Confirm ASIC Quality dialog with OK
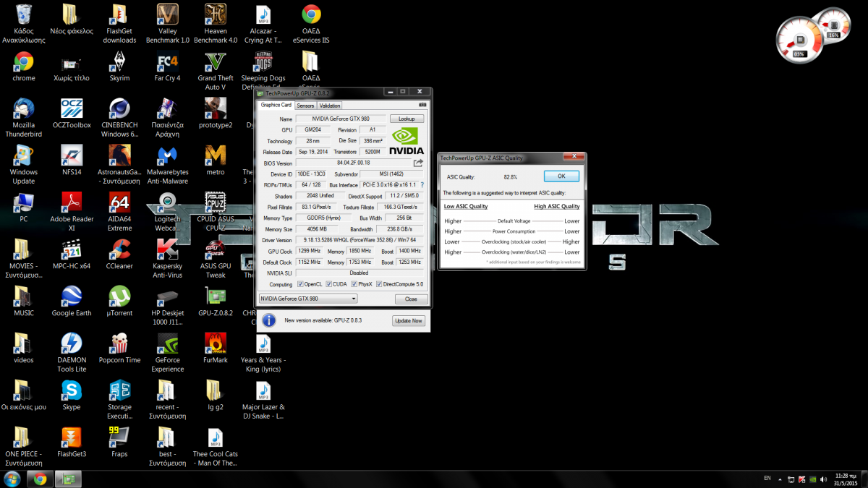868x488 pixels. (x=561, y=176)
